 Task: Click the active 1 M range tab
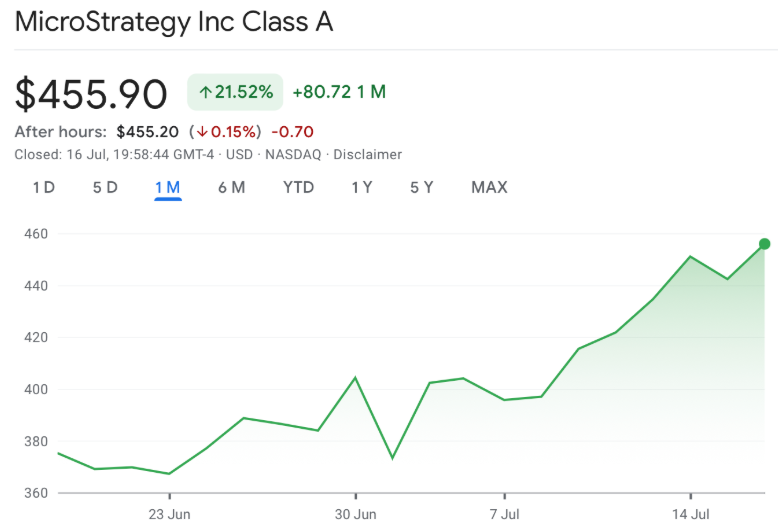point(167,187)
